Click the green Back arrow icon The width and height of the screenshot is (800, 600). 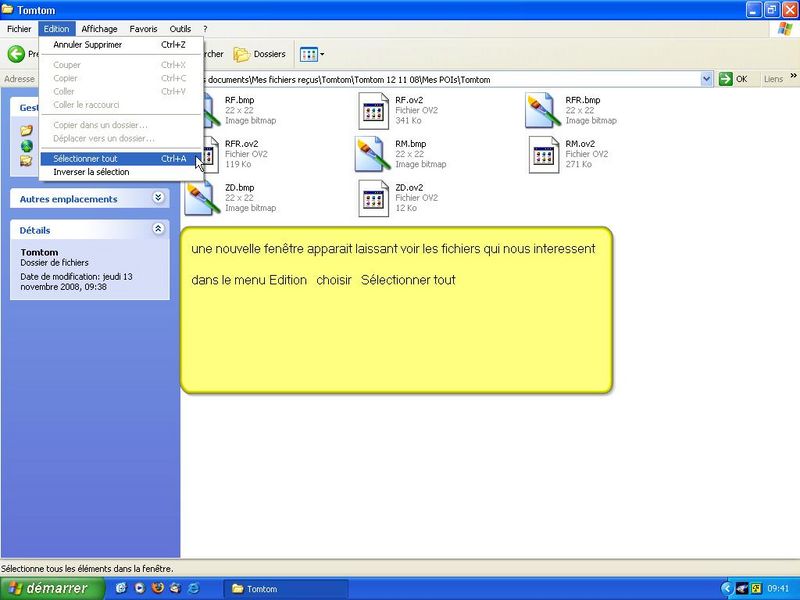16,54
